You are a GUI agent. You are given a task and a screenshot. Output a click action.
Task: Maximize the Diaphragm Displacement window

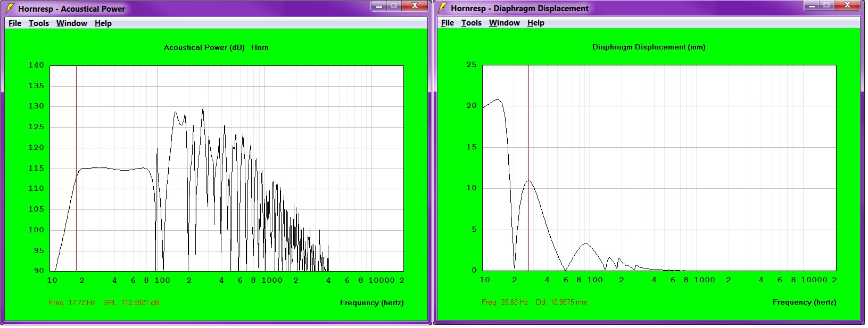click(826, 5)
